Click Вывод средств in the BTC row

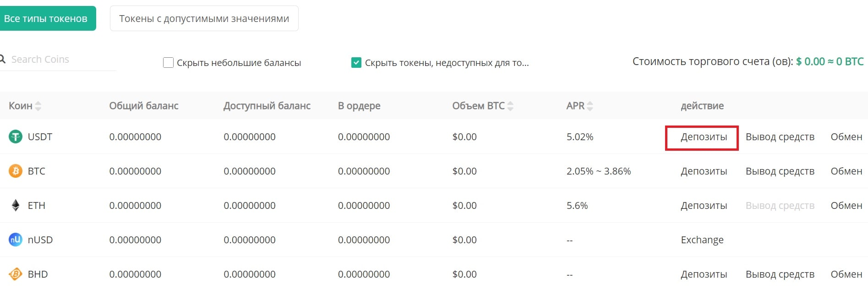[780, 171]
